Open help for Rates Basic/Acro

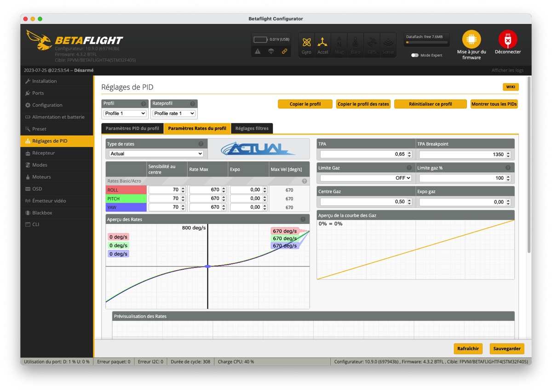pos(305,181)
